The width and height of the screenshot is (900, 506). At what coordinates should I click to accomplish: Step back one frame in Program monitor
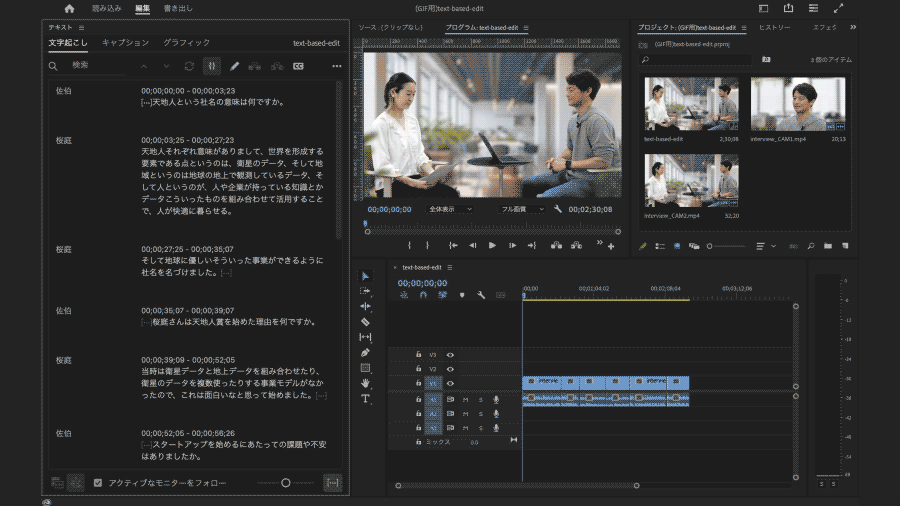tap(472, 246)
